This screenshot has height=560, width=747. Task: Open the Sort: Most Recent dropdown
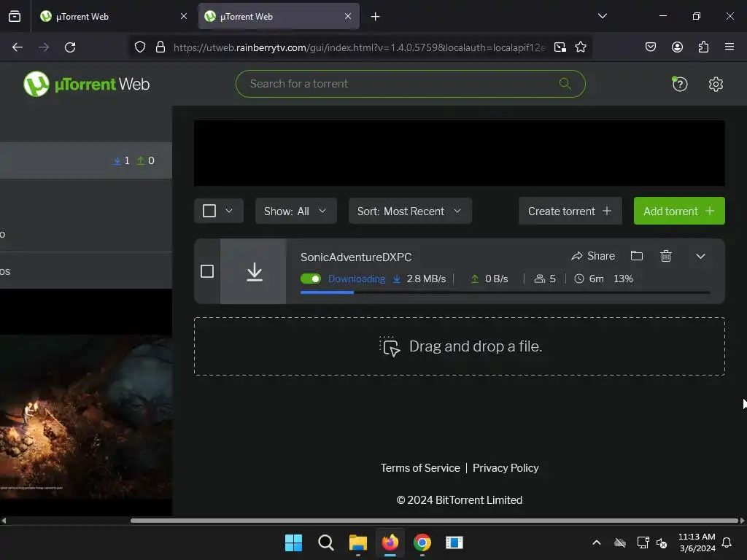tap(410, 211)
